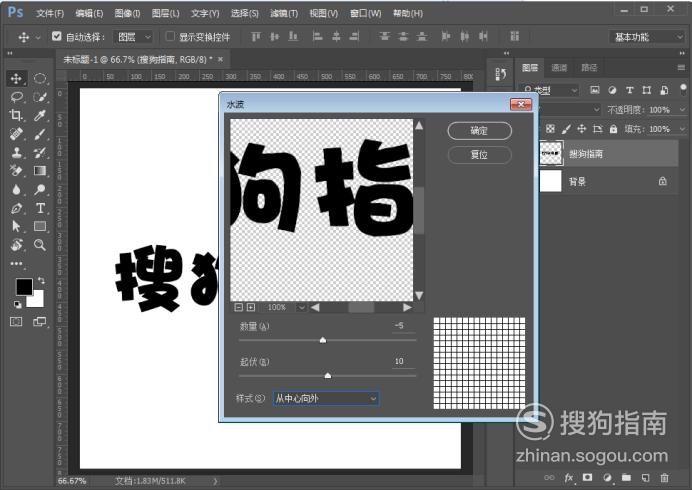692x490 pixels.
Task: Add a layer mask
Action: [x=587, y=478]
